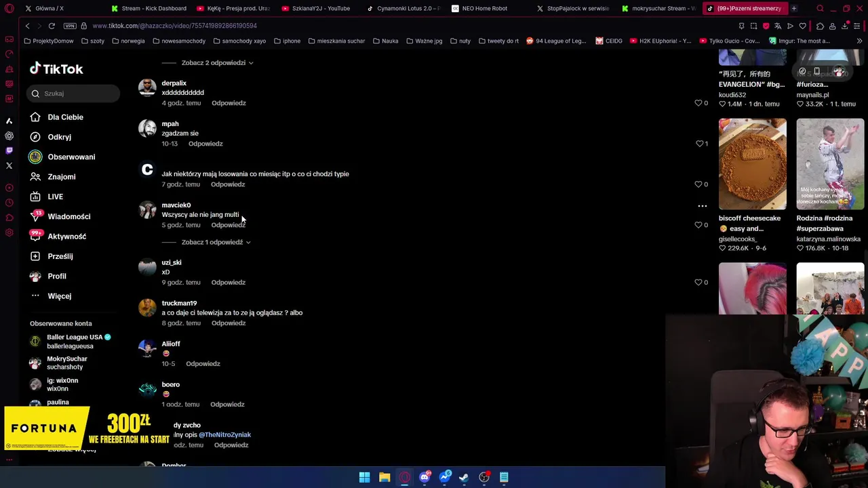Open ProjektyDomow bookmarks folder
868x488 pixels.
tap(49, 41)
